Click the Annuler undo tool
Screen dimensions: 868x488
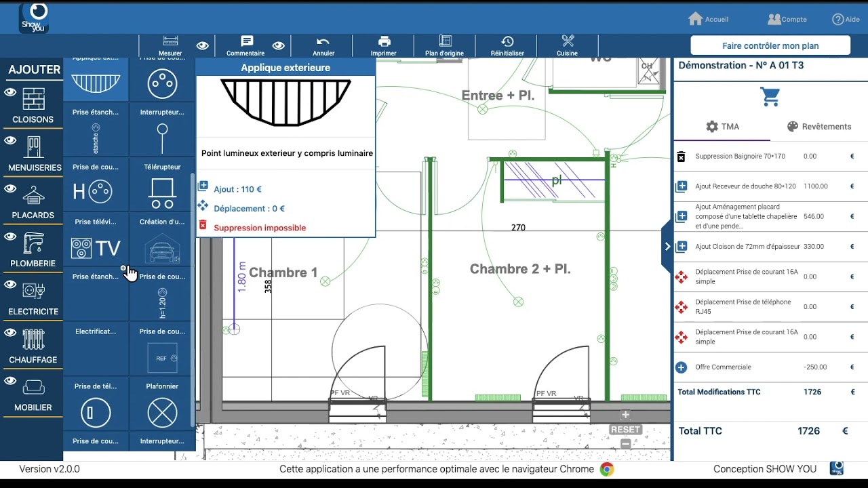click(323, 45)
